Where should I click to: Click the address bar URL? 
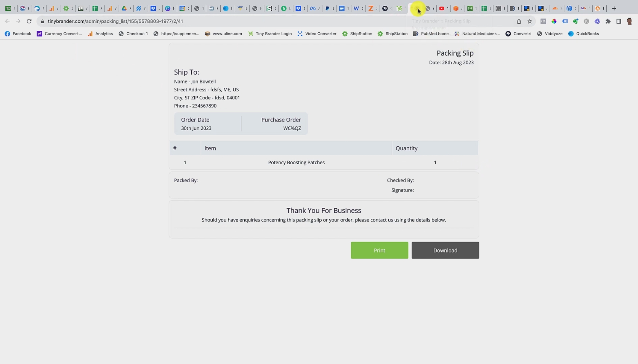pos(115,21)
